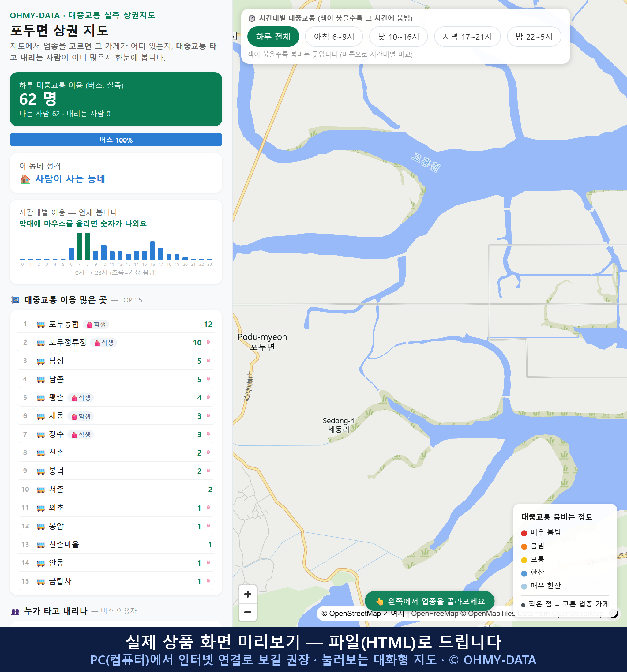Click the 학생 badge on 포두정류장 row
This screenshot has height=672, width=627.
click(x=104, y=343)
